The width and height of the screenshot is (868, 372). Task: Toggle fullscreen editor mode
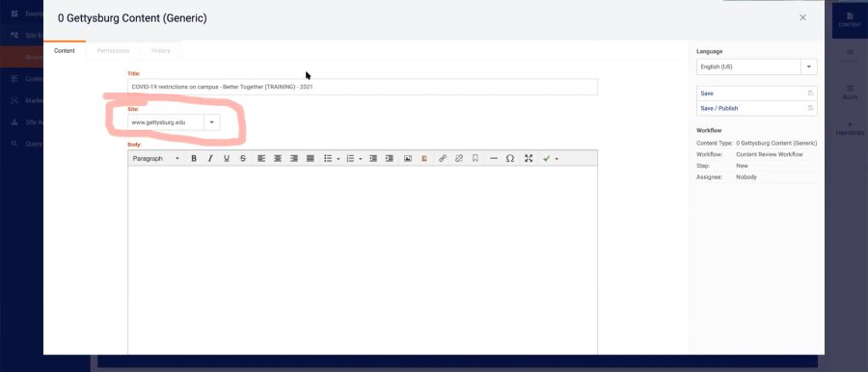529,158
